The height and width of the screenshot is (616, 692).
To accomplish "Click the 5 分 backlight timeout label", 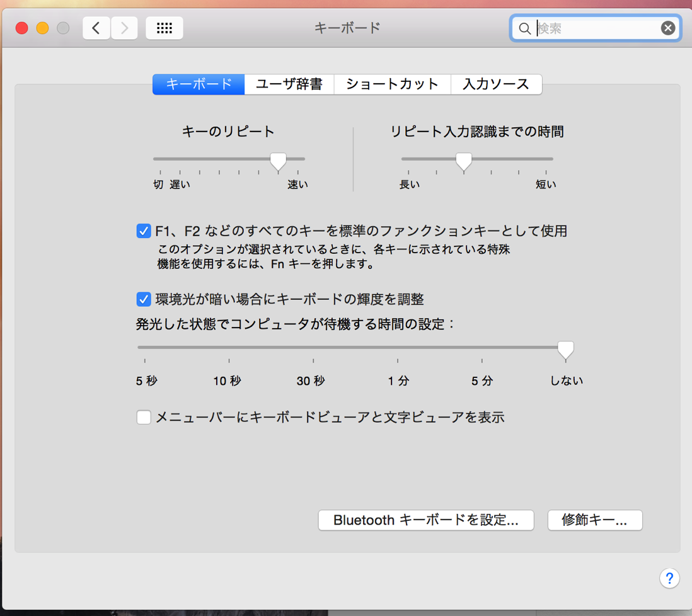I will 482,380.
